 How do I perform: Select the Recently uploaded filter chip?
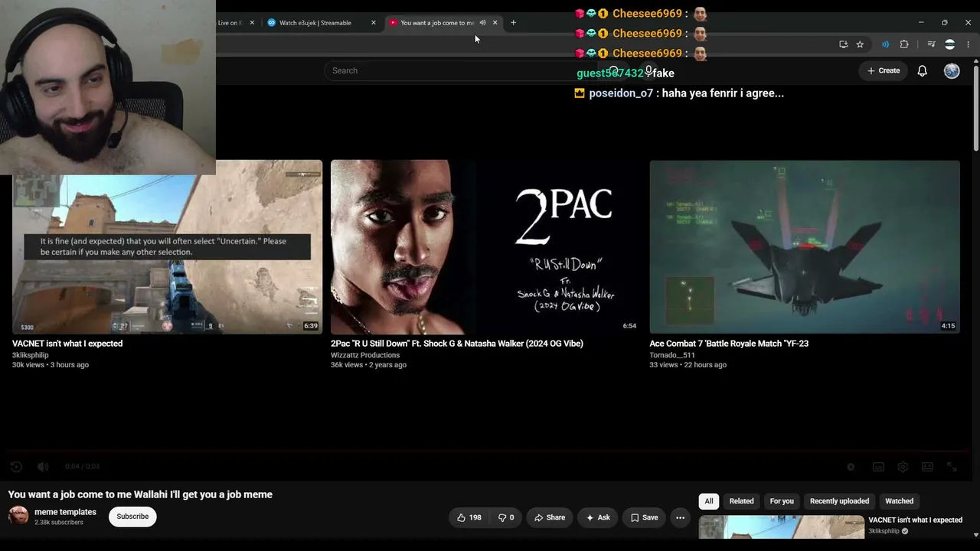coord(839,501)
